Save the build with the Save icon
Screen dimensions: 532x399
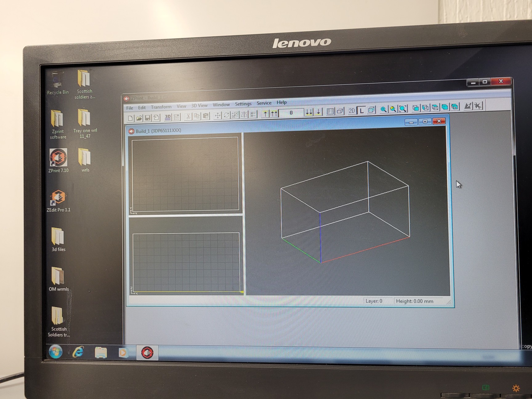click(148, 116)
